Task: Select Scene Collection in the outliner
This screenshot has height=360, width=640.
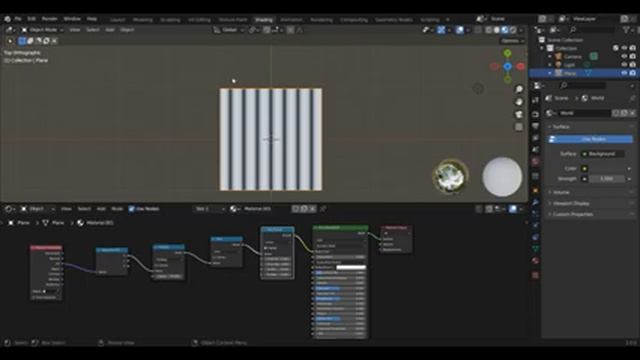Action: pos(565,40)
